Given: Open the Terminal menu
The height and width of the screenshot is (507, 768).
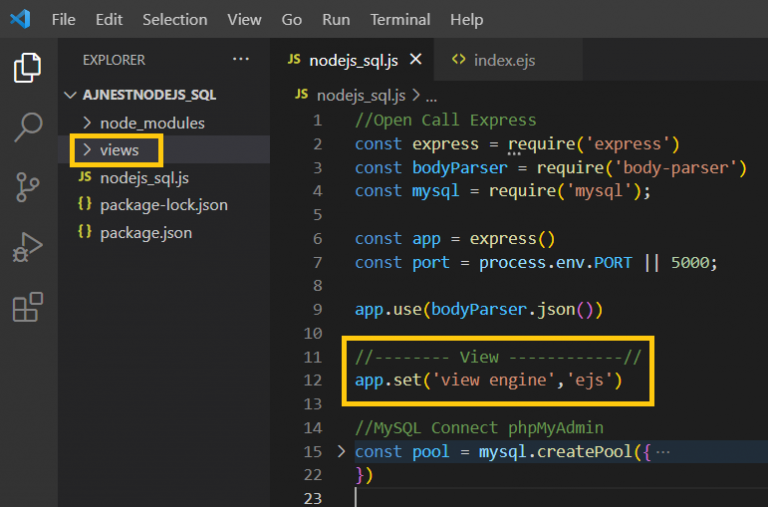Looking at the screenshot, I should point(400,19).
